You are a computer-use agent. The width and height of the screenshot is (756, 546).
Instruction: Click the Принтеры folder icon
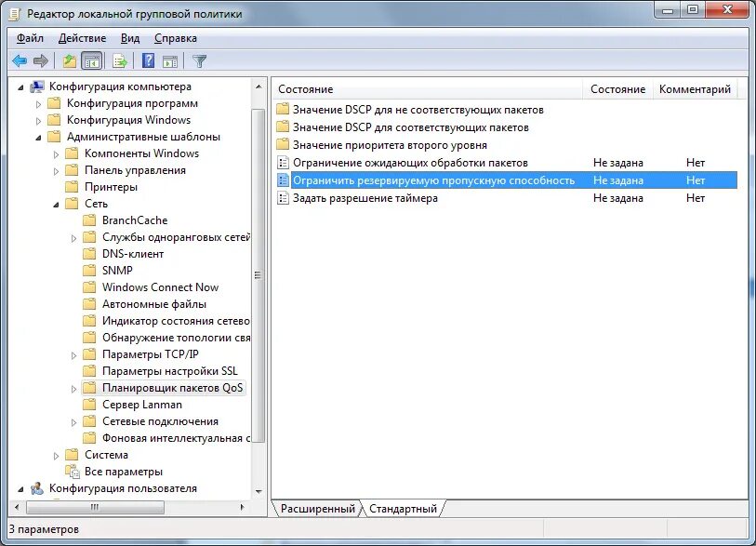point(72,187)
